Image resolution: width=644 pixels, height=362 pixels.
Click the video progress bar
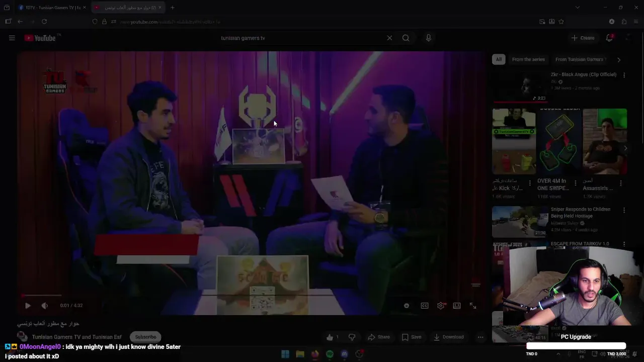pyautogui.click(x=251, y=296)
